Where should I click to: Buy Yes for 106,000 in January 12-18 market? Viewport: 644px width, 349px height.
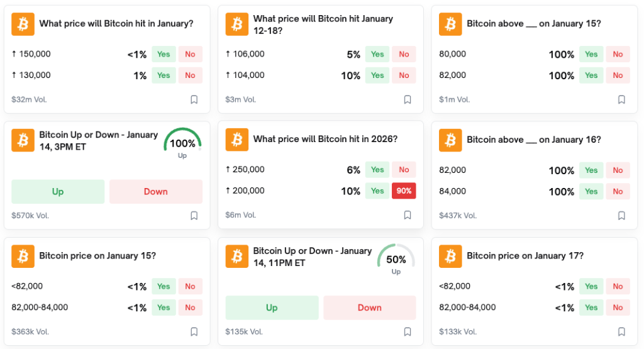tap(377, 54)
